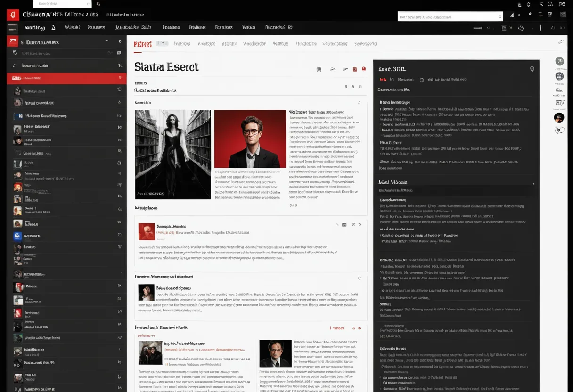Focus the search field in top bar
Screen dimensions: 573x392
click(450, 16)
